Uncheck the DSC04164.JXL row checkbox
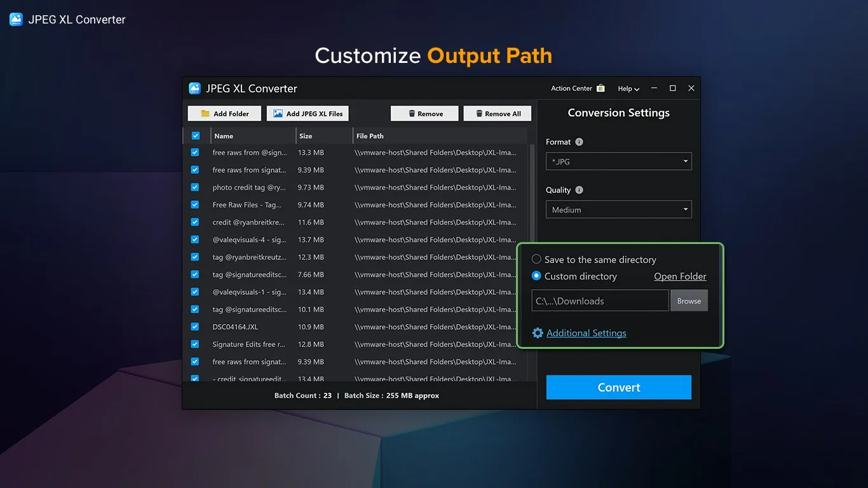 (195, 327)
